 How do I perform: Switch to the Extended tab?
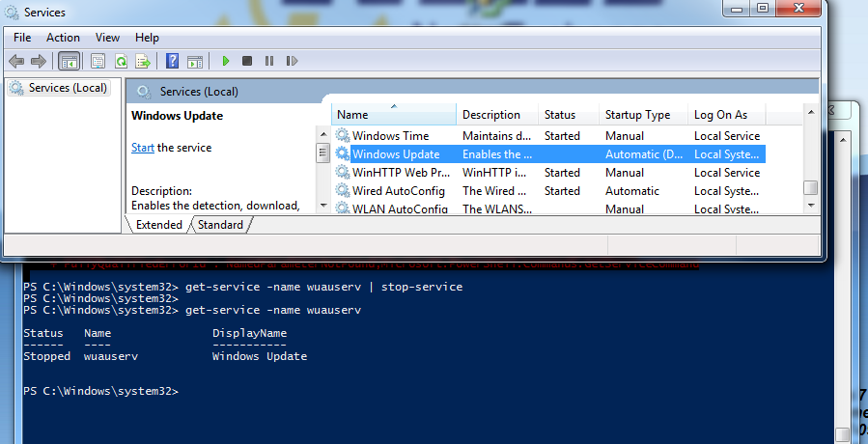pyautogui.click(x=158, y=224)
